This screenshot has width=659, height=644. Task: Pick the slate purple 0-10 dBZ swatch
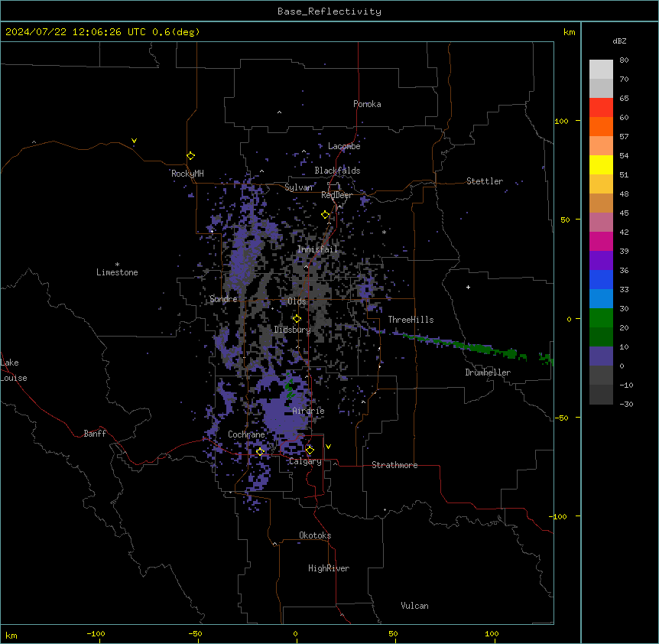tap(601, 356)
